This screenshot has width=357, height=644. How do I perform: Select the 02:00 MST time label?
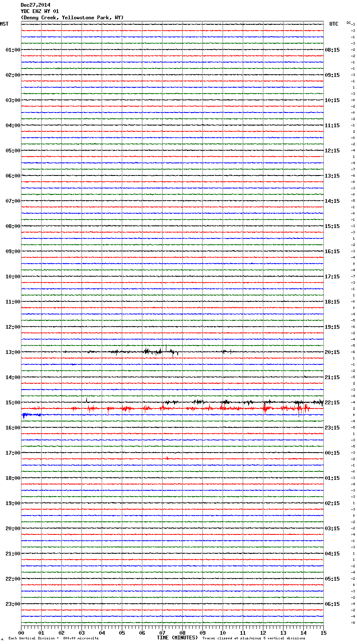pos(13,75)
